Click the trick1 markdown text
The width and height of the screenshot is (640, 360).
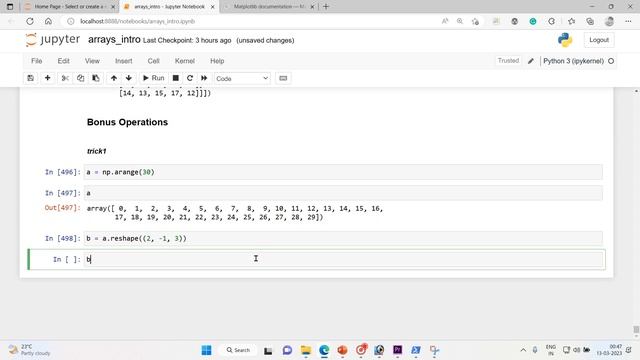pos(97,151)
